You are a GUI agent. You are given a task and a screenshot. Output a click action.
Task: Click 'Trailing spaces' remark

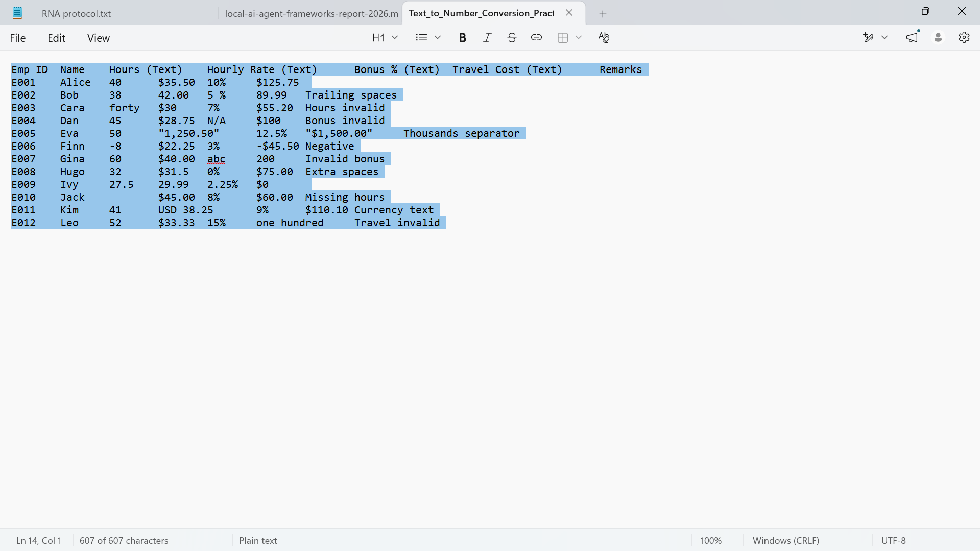(351, 95)
